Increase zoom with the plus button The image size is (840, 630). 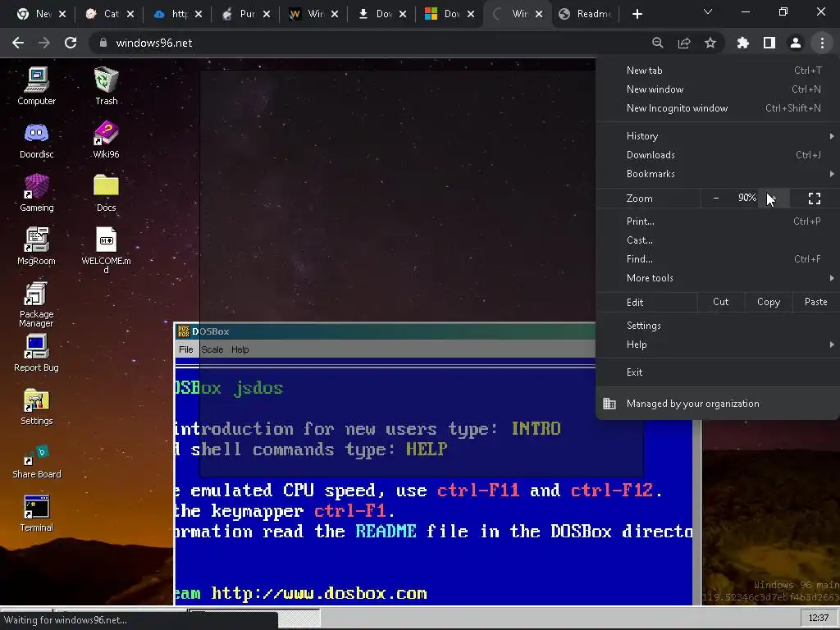[773, 199]
